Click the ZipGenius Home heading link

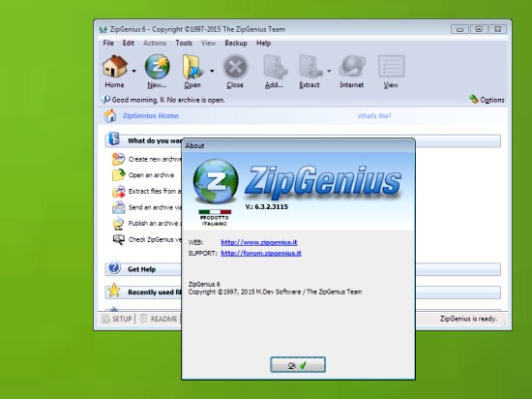click(151, 116)
